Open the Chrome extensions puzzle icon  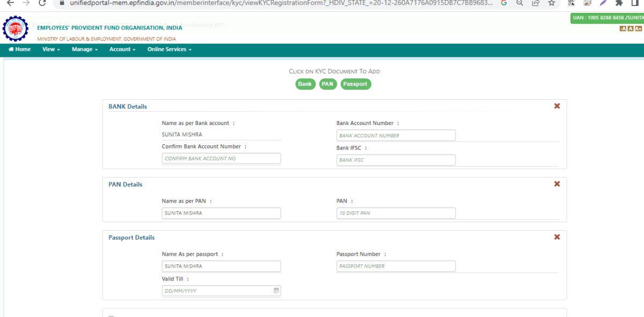(618, 3)
